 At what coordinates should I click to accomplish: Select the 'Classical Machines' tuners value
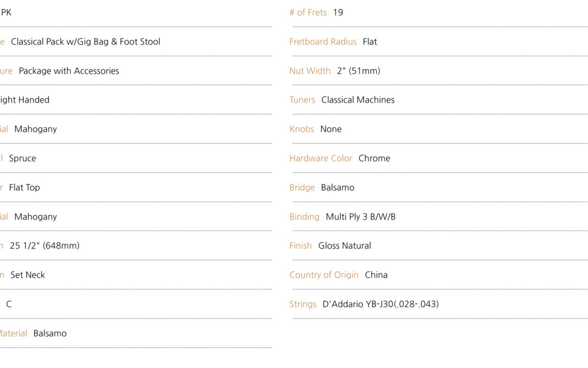[x=358, y=100]
